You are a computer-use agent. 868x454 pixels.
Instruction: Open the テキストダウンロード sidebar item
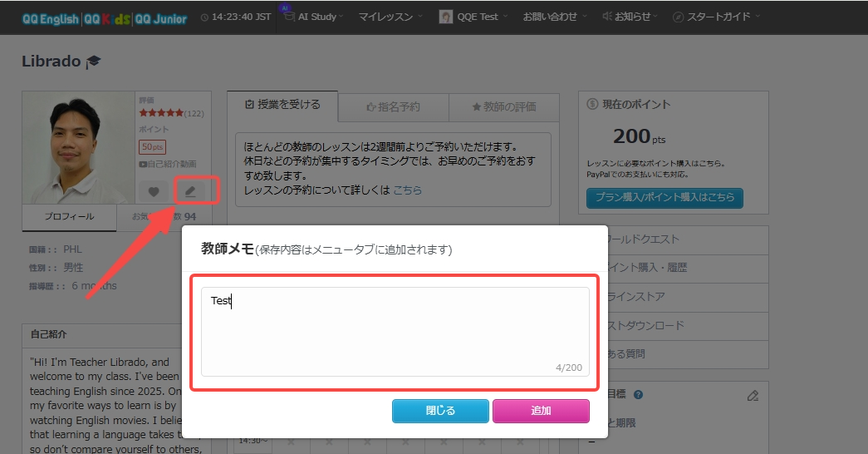[x=674, y=325]
